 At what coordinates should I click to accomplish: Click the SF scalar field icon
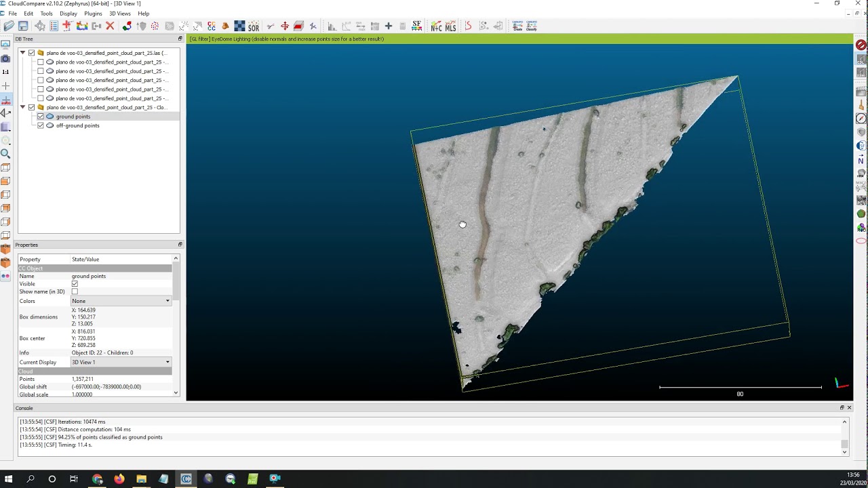click(416, 26)
